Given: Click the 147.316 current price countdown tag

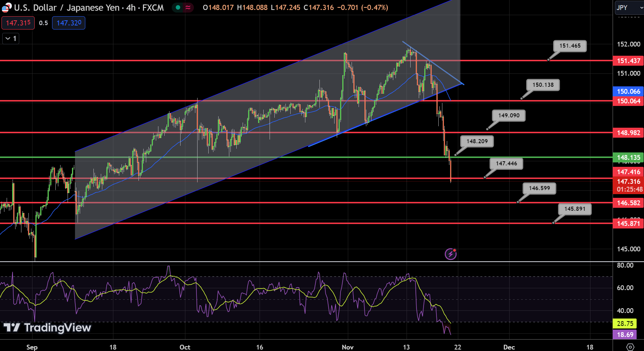Looking at the screenshot, I should pyautogui.click(x=628, y=185).
